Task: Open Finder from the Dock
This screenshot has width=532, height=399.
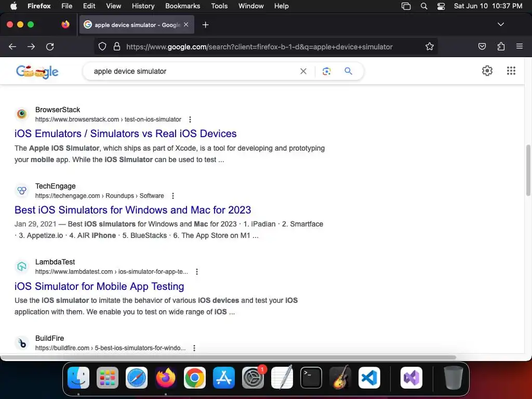Action: pyautogui.click(x=78, y=378)
